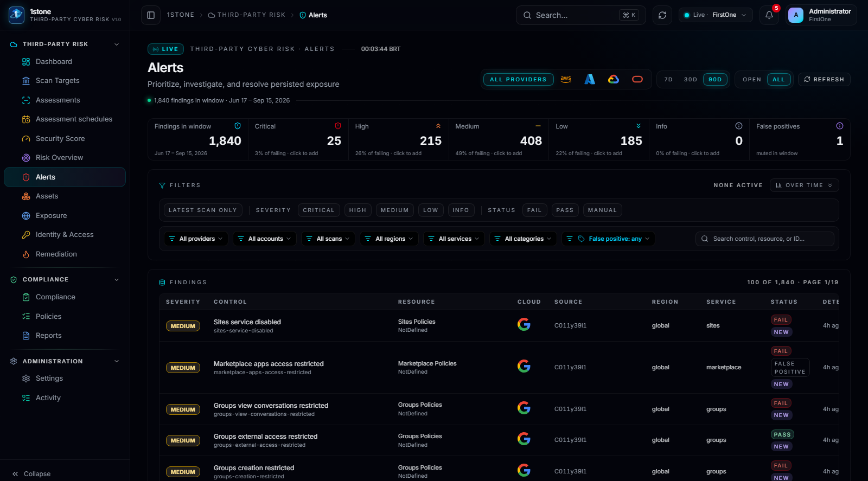Toggle Pass status filter chip
868x481 pixels.
coord(565,210)
